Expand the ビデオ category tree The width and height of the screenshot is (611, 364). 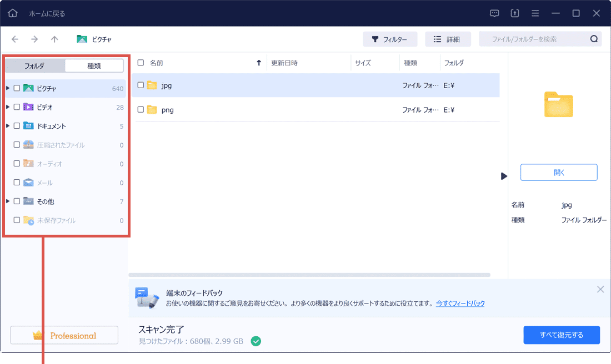click(x=7, y=107)
